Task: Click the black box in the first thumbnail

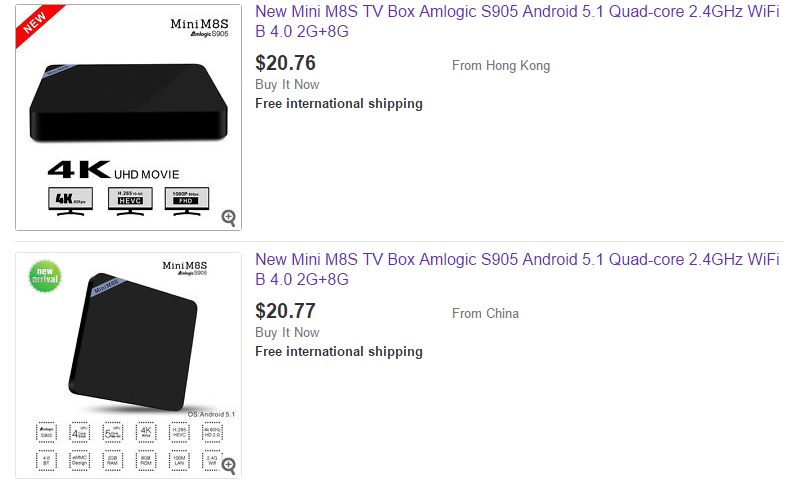Action: click(128, 103)
